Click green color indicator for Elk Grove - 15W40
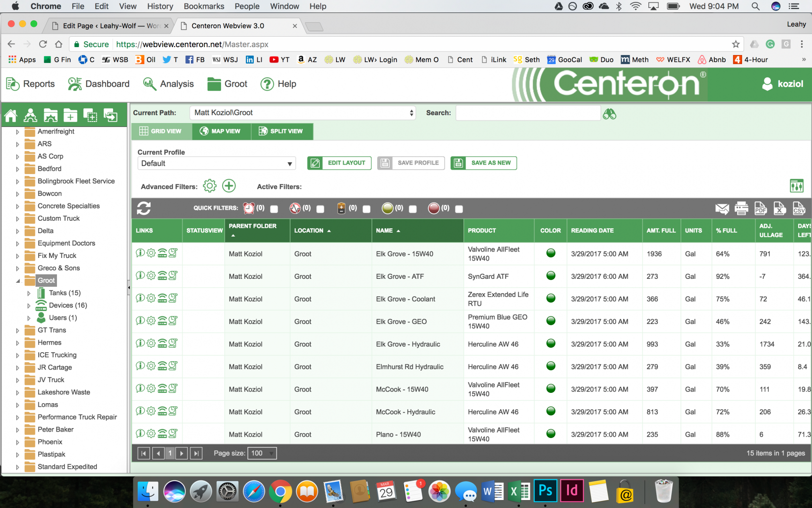 [551, 253]
